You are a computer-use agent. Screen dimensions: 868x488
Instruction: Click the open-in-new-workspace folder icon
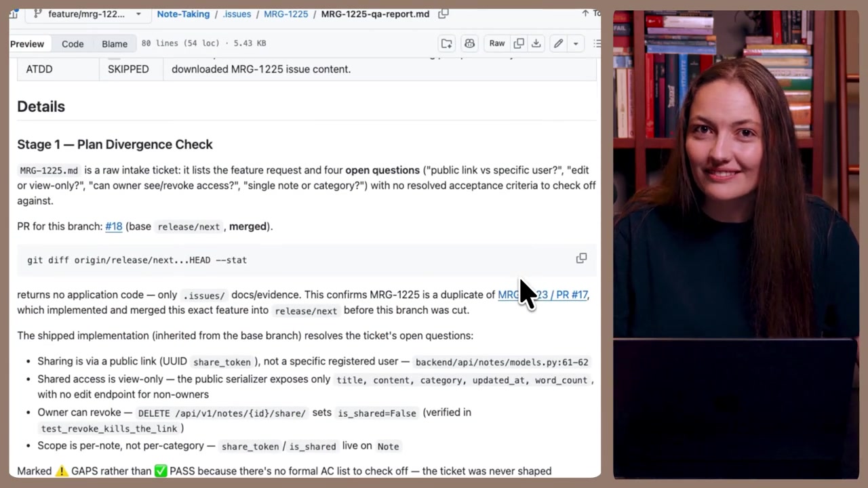[446, 43]
